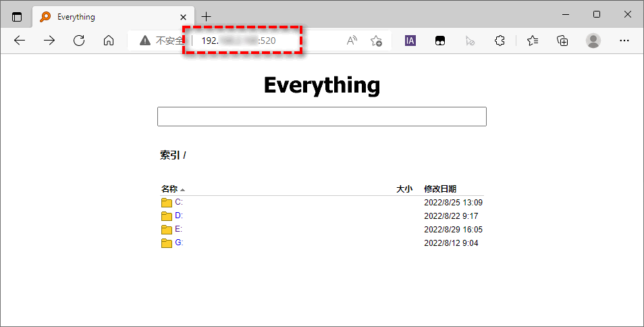Open the tab actions menu icon
Image resolution: width=644 pixels, height=327 pixels.
pos(17,17)
